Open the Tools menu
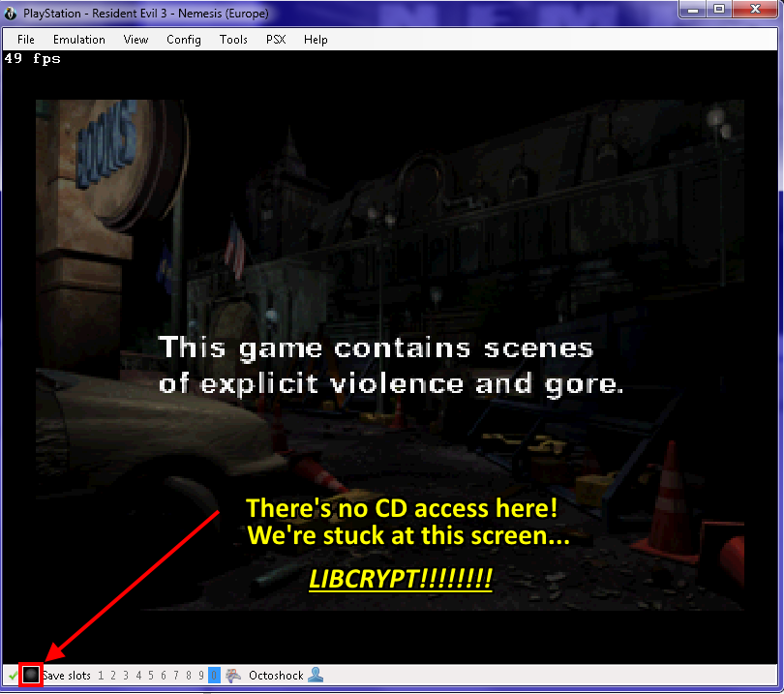 pyautogui.click(x=233, y=40)
